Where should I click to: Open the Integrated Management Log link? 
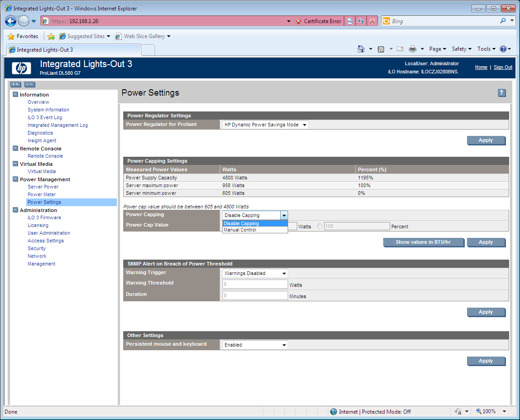[58, 125]
